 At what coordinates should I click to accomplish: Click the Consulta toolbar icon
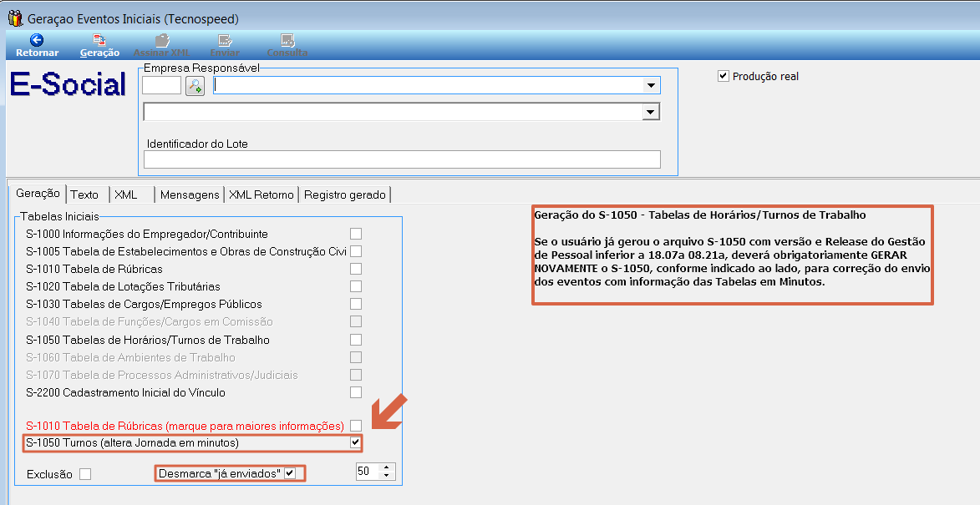coord(287,40)
